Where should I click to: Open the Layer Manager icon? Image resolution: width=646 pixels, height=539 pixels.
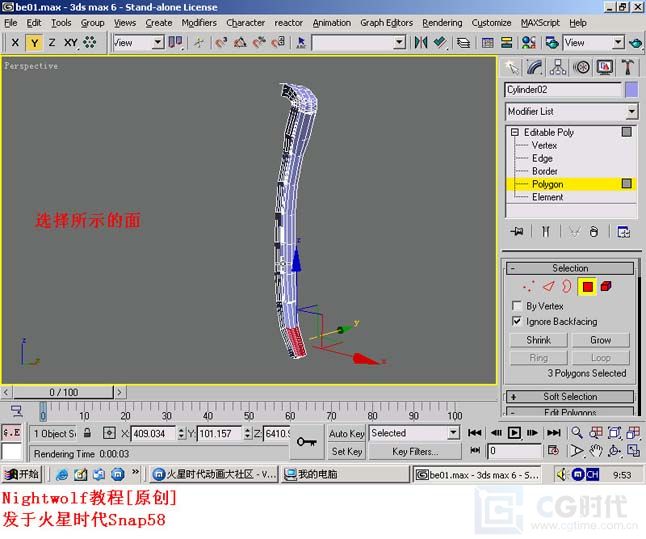(463, 42)
